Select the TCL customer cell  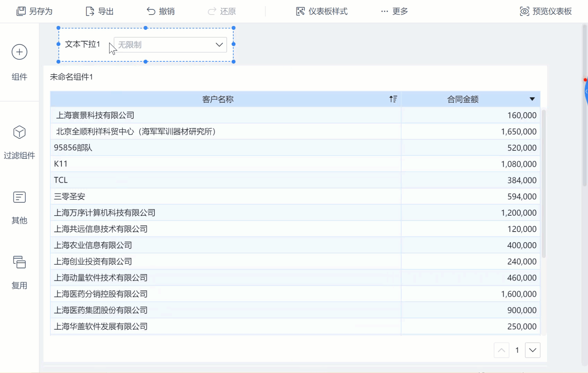point(226,180)
